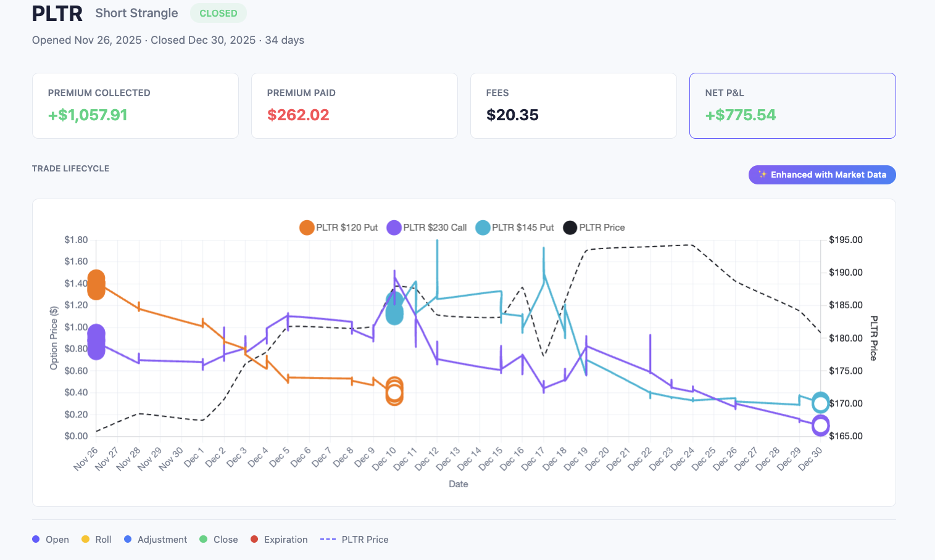Click the Nov 26 date axis label

tap(86, 459)
